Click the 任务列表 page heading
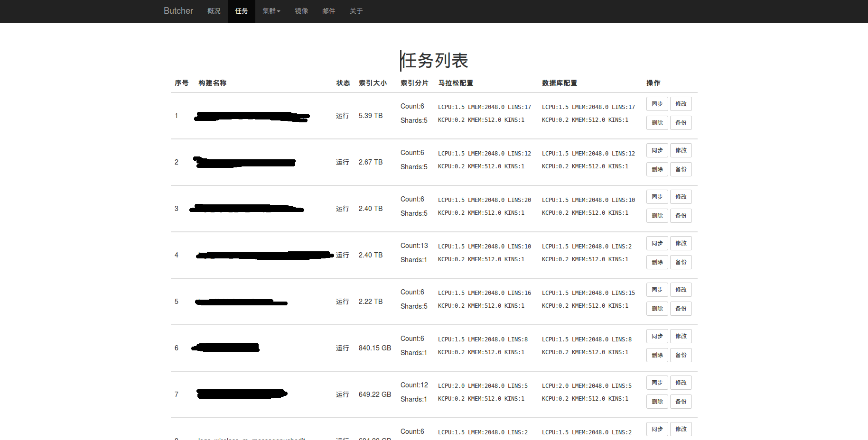Screen dimensions: 868x440 [x=434, y=61]
